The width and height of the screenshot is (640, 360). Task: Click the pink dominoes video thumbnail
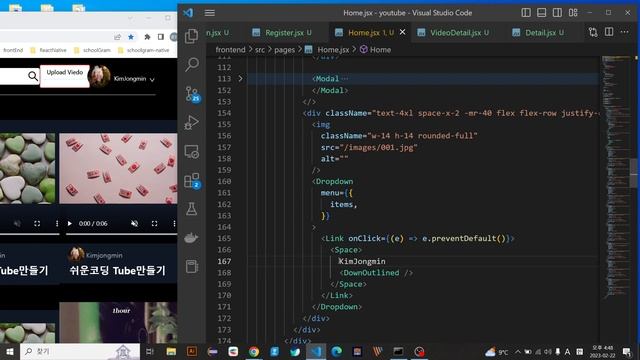point(118,168)
